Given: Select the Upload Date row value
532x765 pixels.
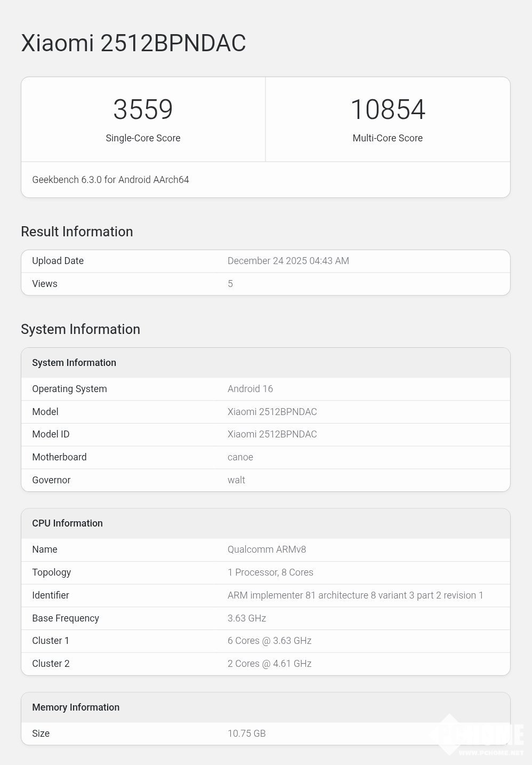Looking at the screenshot, I should point(288,261).
